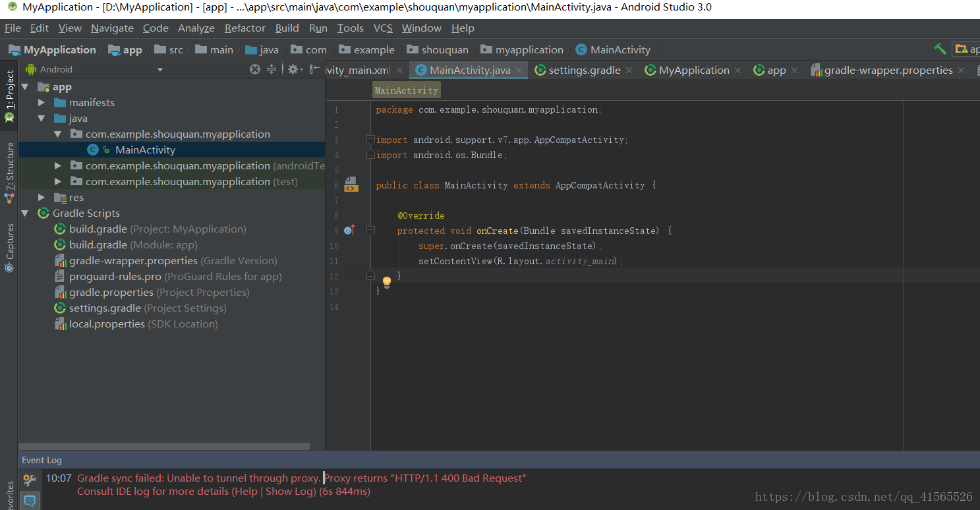Close the MyApplication editor tab
This screenshot has height=510, width=980.
pos(737,71)
